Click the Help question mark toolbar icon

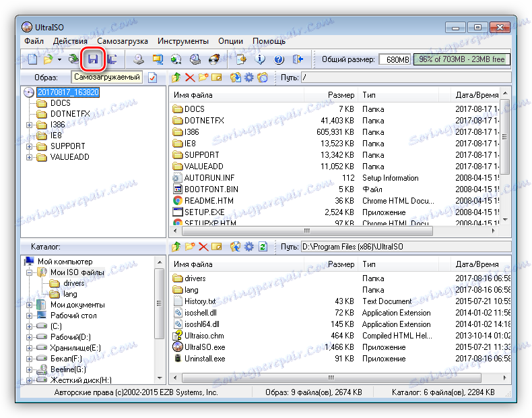[279, 59]
